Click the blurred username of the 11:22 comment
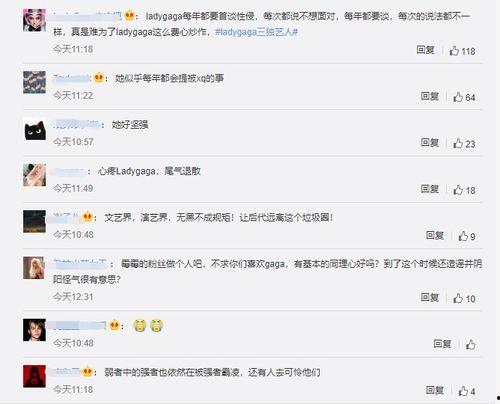 click(72, 78)
